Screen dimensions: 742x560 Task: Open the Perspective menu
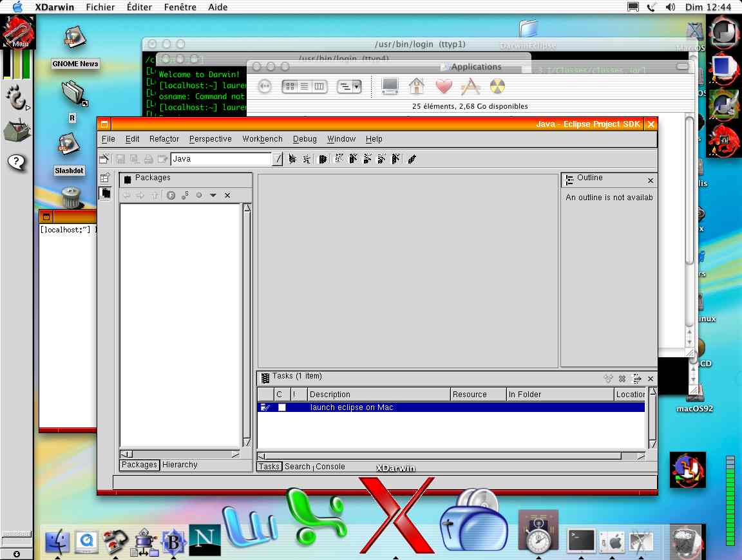click(x=211, y=139)
